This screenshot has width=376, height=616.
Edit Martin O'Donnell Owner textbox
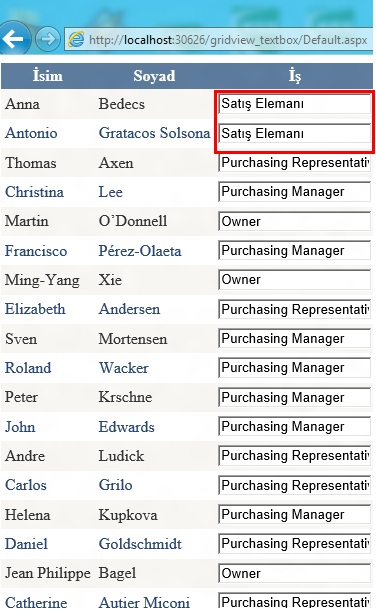tap(294, 221)
